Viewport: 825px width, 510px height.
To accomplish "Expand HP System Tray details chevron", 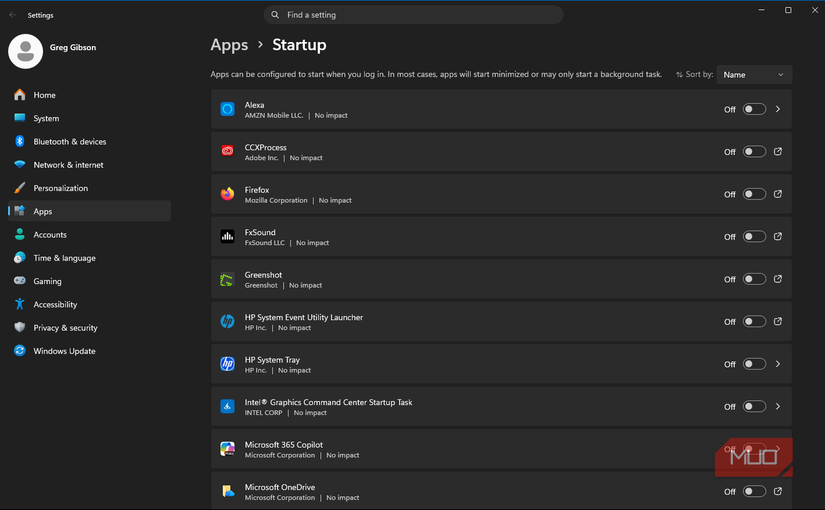I will (x=778, y=364).
